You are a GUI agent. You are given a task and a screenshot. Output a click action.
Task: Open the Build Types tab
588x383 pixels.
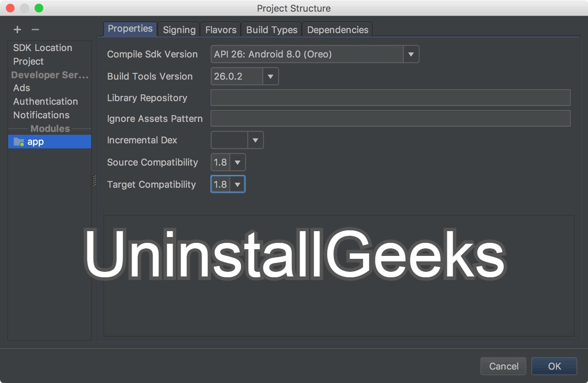click(272, 30)
